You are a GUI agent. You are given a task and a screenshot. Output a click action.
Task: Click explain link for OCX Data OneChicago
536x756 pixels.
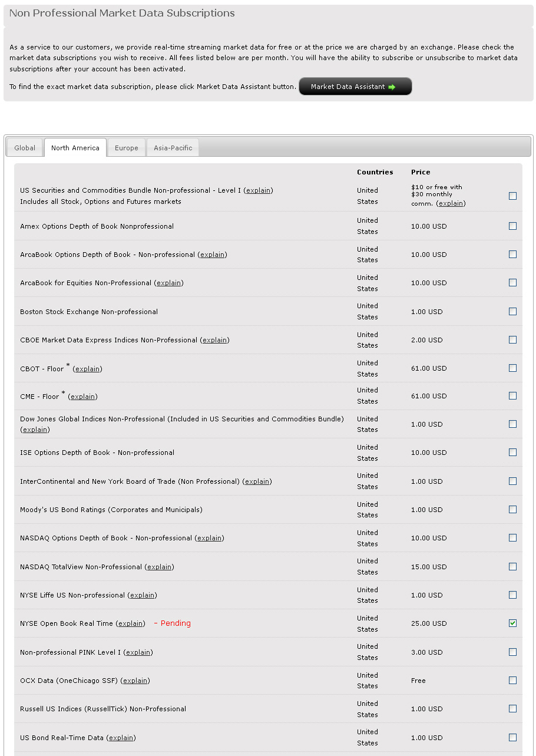coord(135,681)
